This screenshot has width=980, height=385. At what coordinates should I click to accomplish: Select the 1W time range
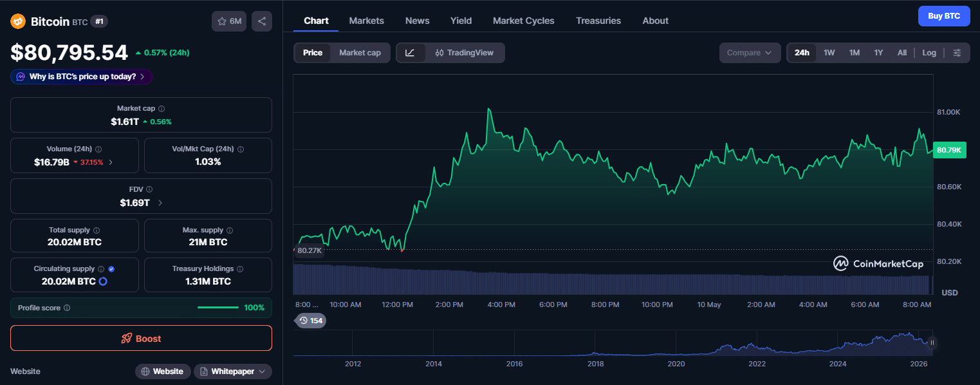coord(829,53)
